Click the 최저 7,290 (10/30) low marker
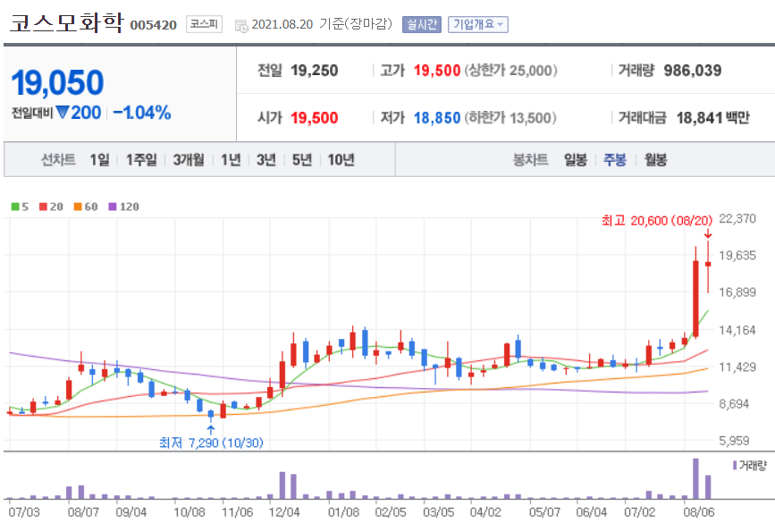 coord(211,443)
